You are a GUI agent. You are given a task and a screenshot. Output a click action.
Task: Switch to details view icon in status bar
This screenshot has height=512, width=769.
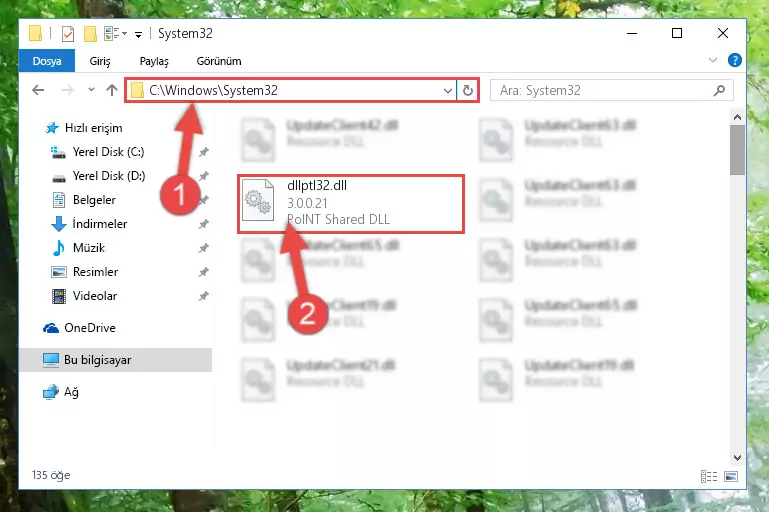click(x=709, y=476)
